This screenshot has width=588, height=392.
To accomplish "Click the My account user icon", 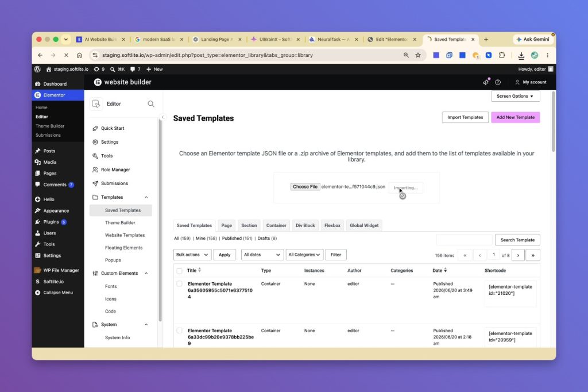I will (x=517, y=82).
